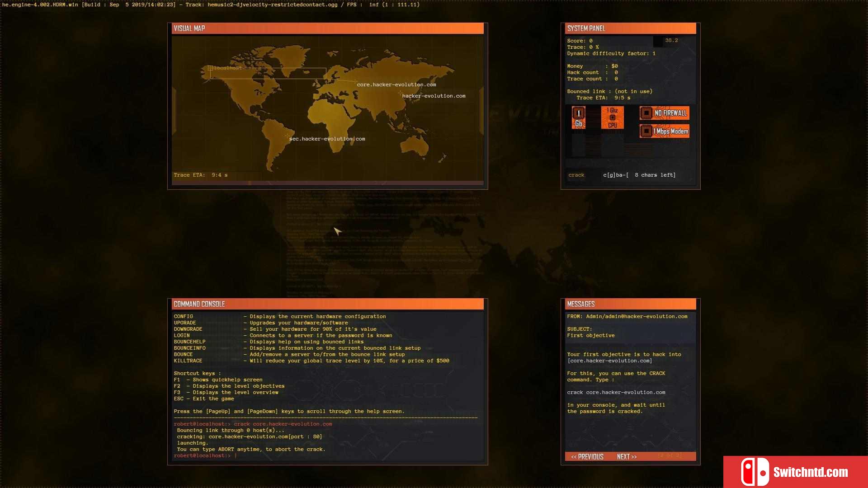
Task: Click the "Trace ETA: 9:5 s" System Panel line
Action: click(603, 98)
